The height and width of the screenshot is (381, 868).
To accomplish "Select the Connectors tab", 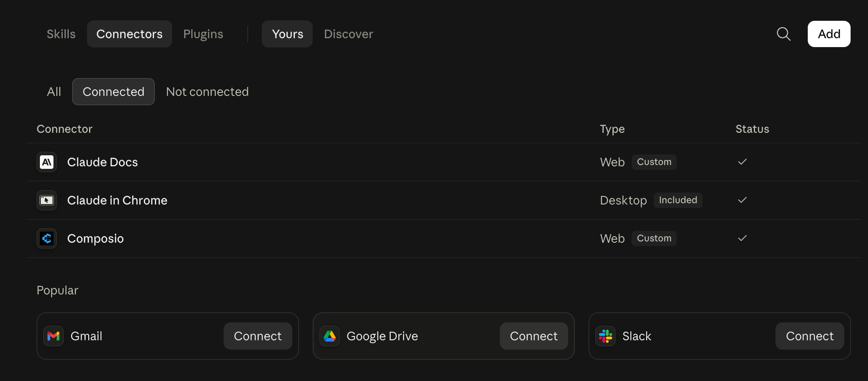I will click(x=129, y=34).
